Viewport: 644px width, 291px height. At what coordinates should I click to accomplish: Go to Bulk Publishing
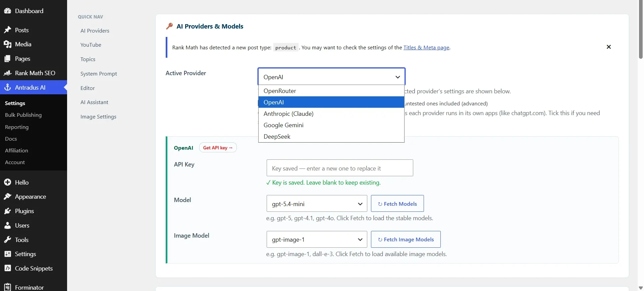(x=23, y=115)
